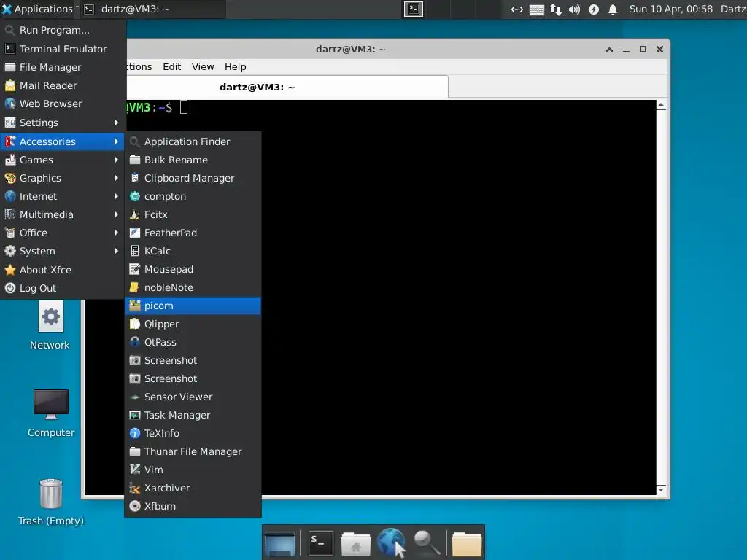
Task: Open terminal Help menu
Action: 236,66
